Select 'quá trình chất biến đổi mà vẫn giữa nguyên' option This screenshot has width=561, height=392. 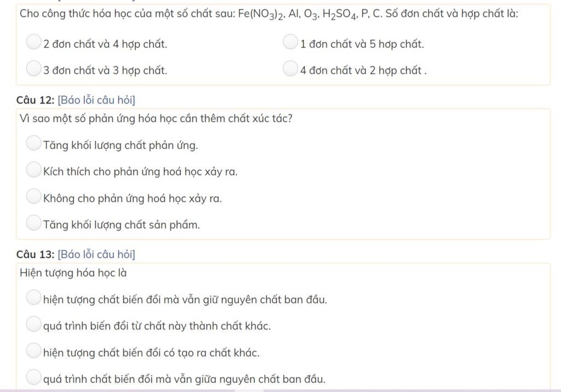coord(35,378)
